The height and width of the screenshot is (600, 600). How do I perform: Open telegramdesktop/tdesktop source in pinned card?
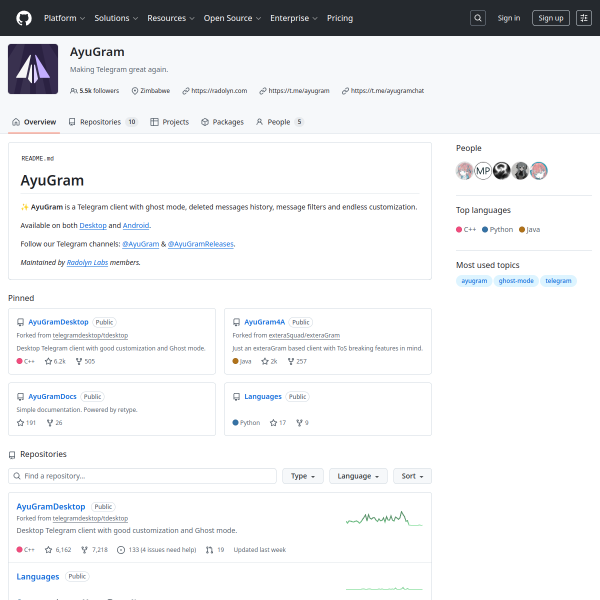(x=90, y=335)
